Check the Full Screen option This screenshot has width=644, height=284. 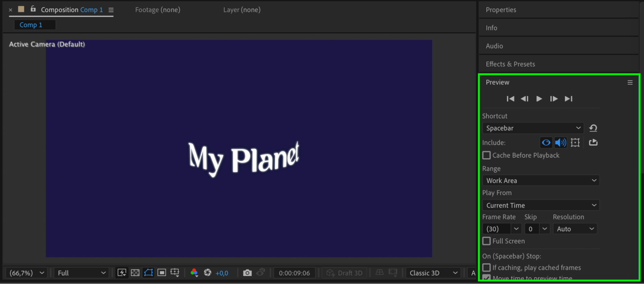486,241
